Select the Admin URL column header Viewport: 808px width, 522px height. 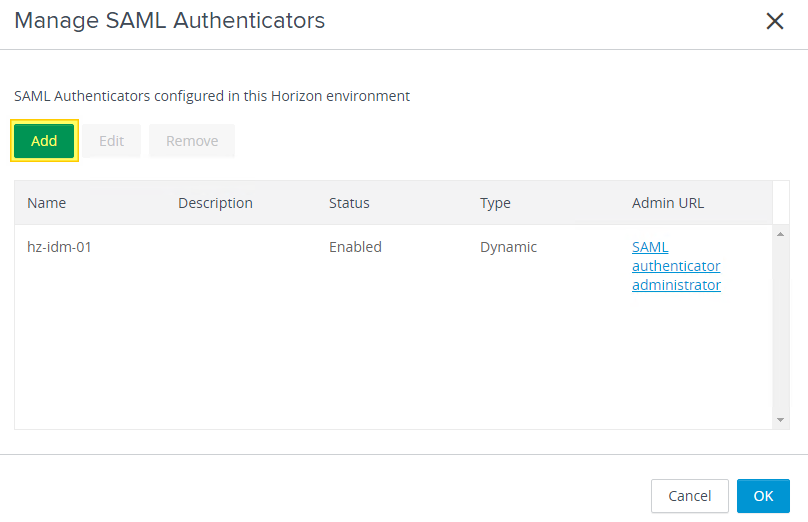coord(668,203)
